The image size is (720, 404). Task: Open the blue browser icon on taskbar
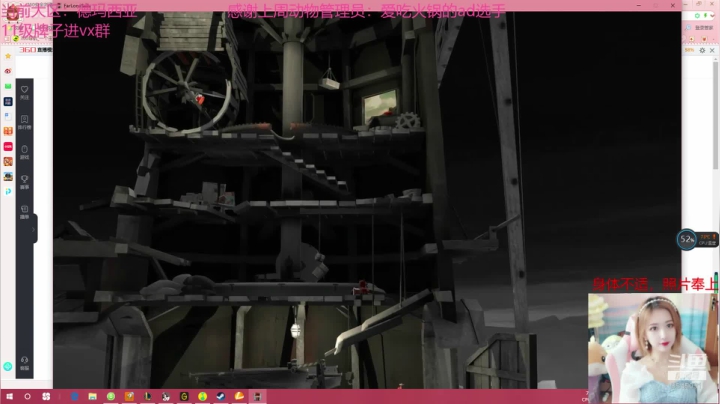click(x=74, y=396)
